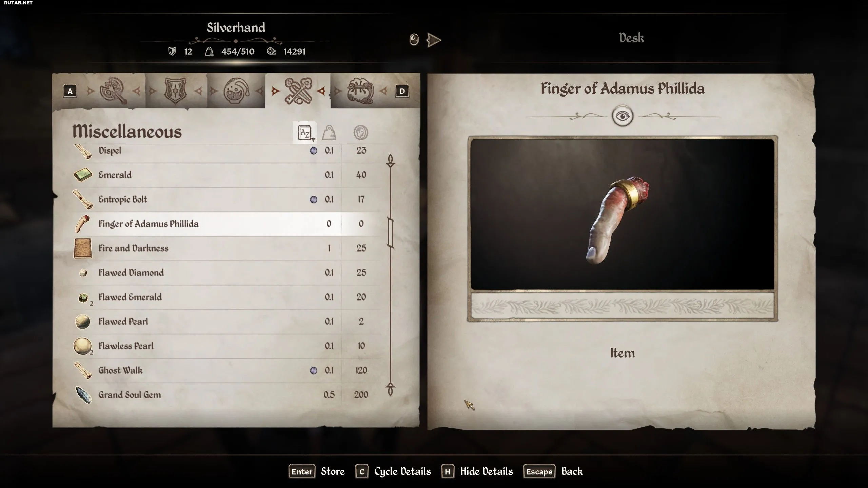Click the Store button
This screenshot has height=488, width=868.
(317, 471)
